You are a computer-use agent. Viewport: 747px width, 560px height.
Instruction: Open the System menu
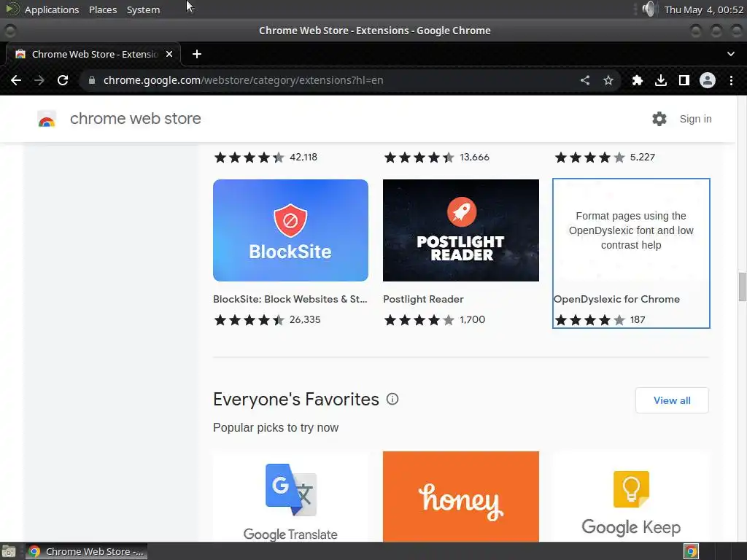coord(143,9)
